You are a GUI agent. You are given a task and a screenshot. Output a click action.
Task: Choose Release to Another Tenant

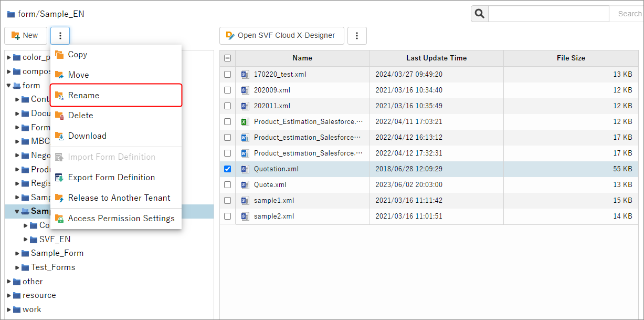click(x=116, y=198)
